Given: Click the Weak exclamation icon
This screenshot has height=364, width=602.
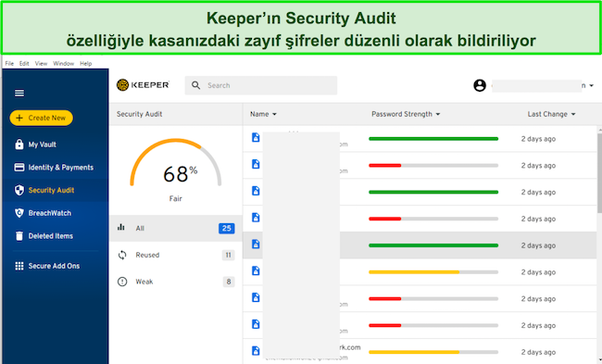Looking at the screenshot, I should pyautogui.click(x=122, y=282).
